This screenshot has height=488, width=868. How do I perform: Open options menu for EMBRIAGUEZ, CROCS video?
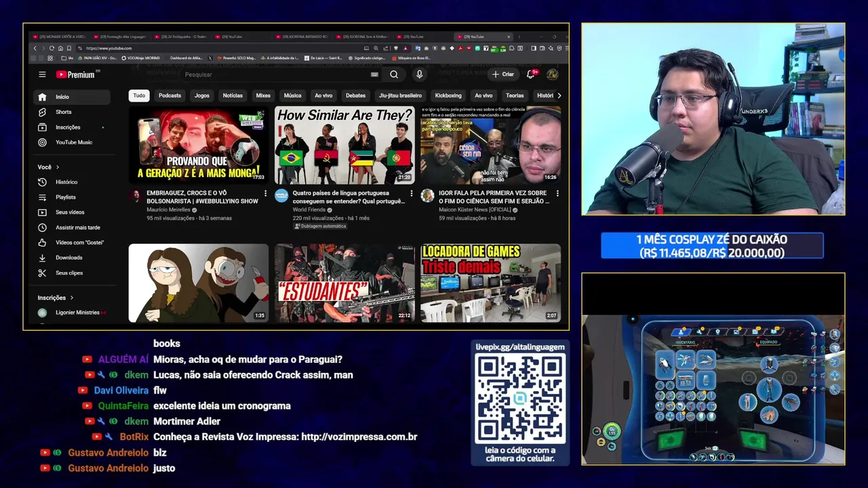click(265, 194)
